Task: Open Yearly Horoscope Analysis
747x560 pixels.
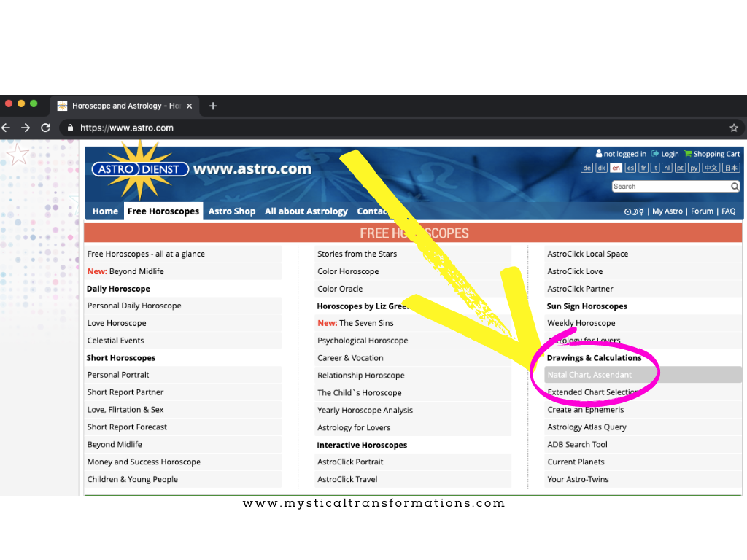Action: [413, 410]
